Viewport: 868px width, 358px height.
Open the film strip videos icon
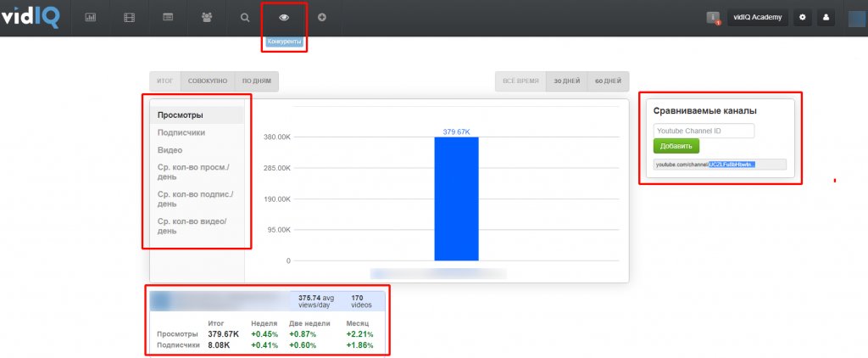click(130, 17)
